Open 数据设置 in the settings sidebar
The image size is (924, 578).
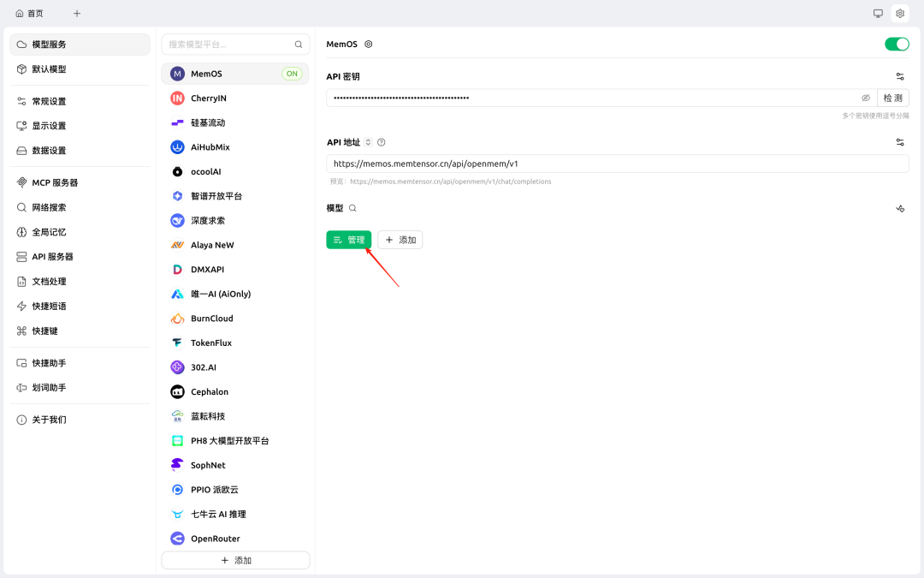(80, 151)
